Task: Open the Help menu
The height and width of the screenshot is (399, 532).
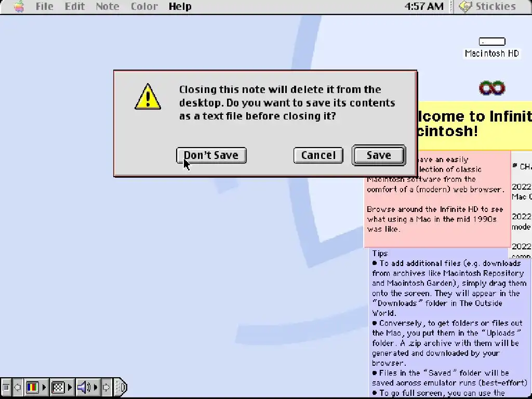Action: (180, 6)
